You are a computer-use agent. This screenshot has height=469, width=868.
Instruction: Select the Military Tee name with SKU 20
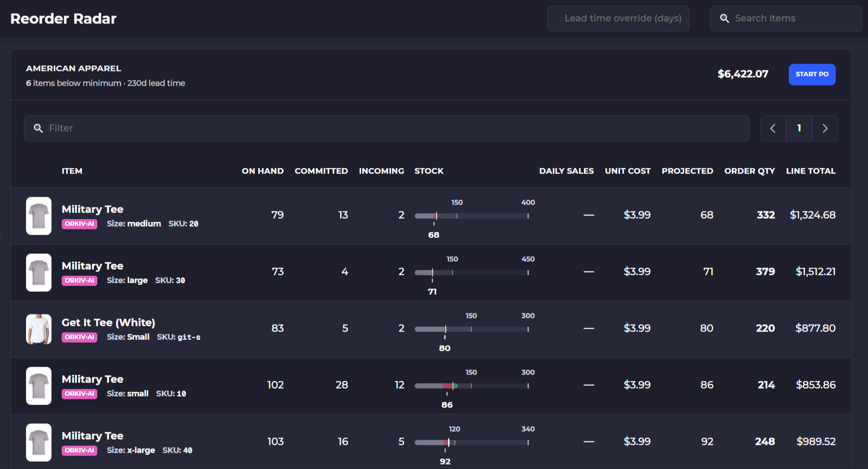coord(92,210)
